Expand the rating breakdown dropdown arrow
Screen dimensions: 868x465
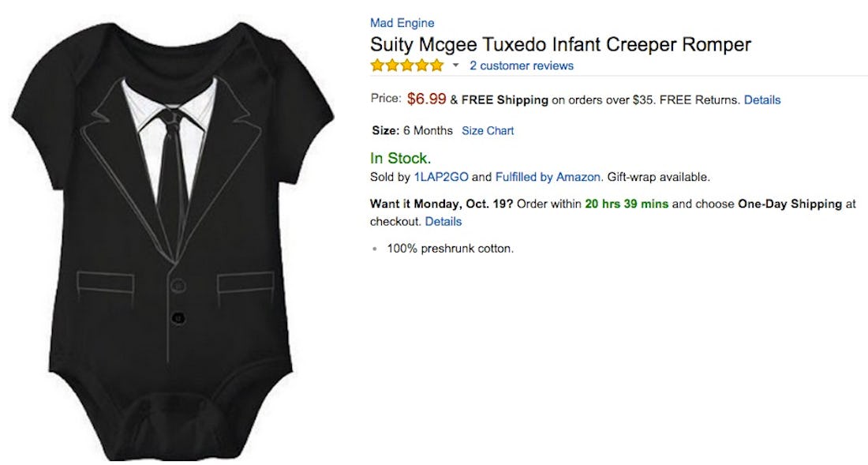point(455,66)
